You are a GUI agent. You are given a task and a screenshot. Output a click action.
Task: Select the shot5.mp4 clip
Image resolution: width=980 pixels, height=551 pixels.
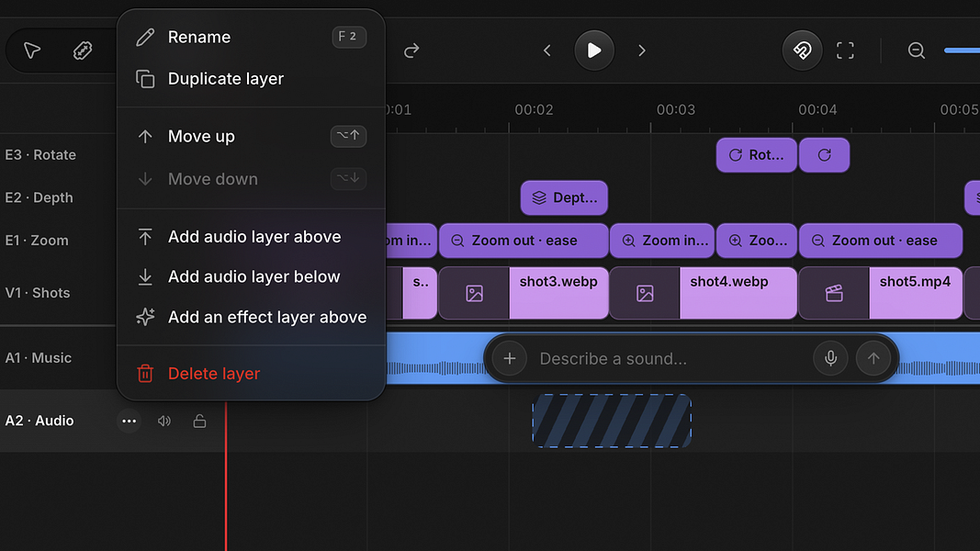pos(881,293)
